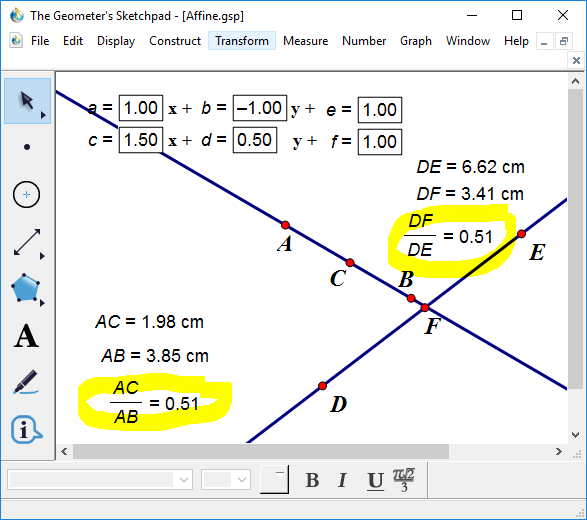Screen dimensions: 587x520
Task: Choose the Marker tool
Action: (x=25, y=382)
